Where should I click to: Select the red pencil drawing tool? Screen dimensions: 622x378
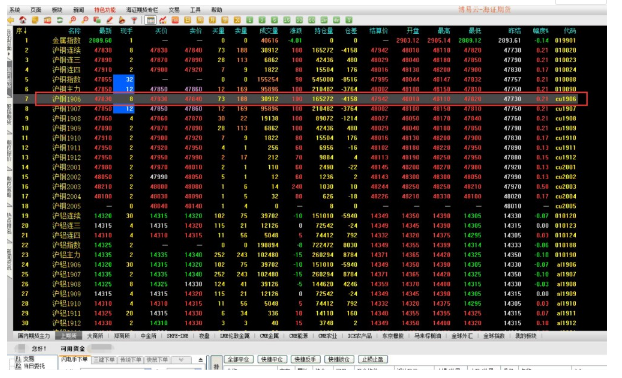tap(109, 20)
